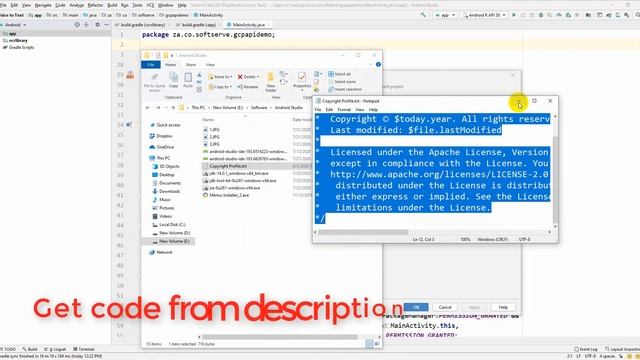The width and height of the screenshot is (640, 360).
Task: Open Event Log in the status bar
Action: pos(586,349)
